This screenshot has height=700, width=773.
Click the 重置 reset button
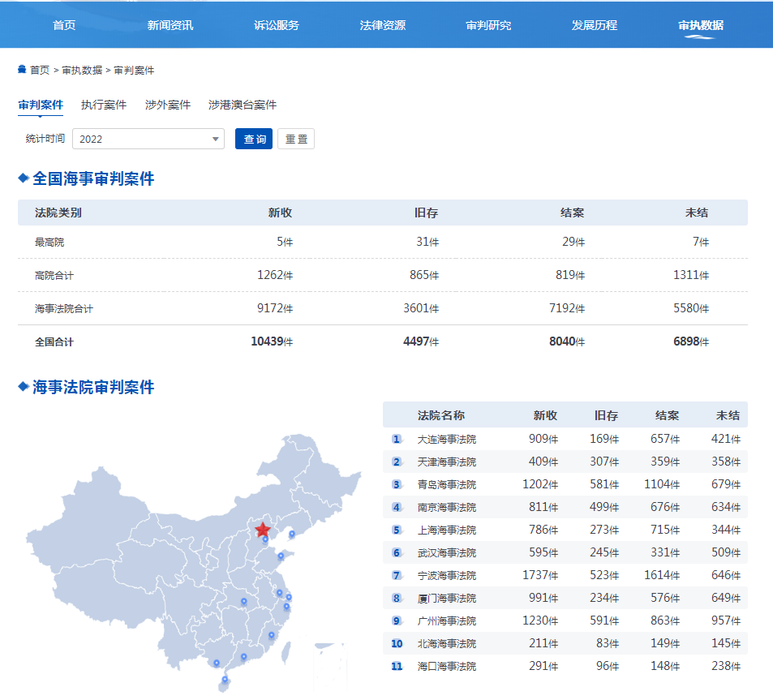[x=296, y=139]
